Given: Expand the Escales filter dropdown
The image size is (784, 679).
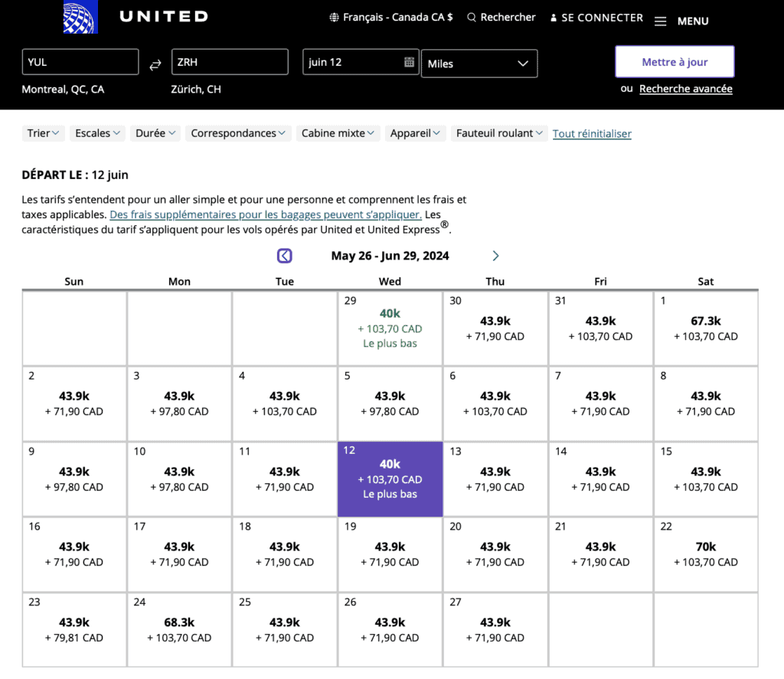Looking at the screenshot, I should [97, 133].
